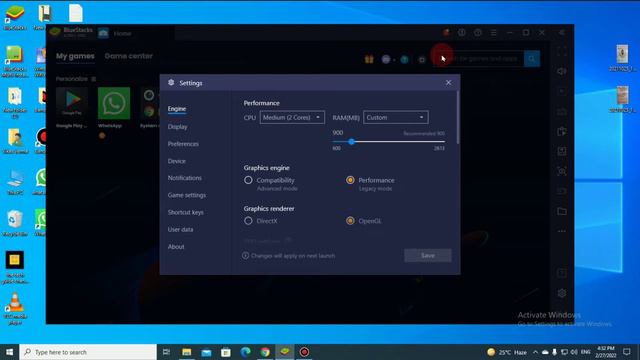
Task: Open the Windows Start menu
Action: pyautogui.click(x=9, y=352)
